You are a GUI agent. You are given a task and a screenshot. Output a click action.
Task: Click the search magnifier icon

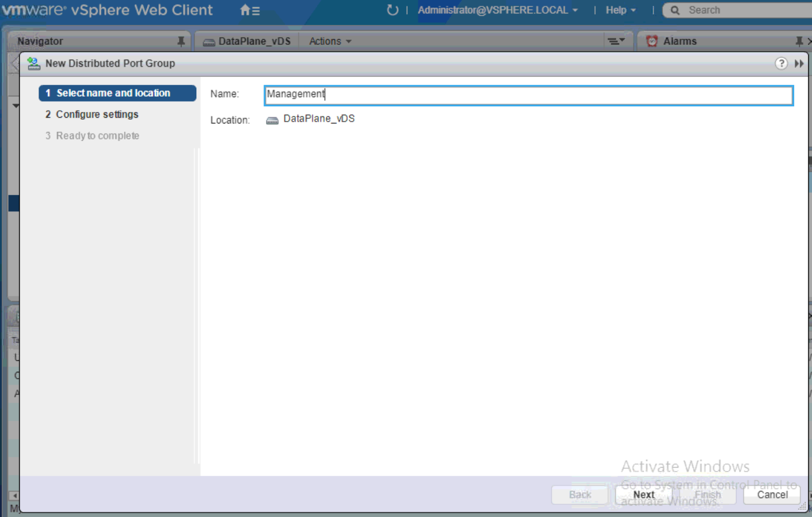[x=675, y=10]
